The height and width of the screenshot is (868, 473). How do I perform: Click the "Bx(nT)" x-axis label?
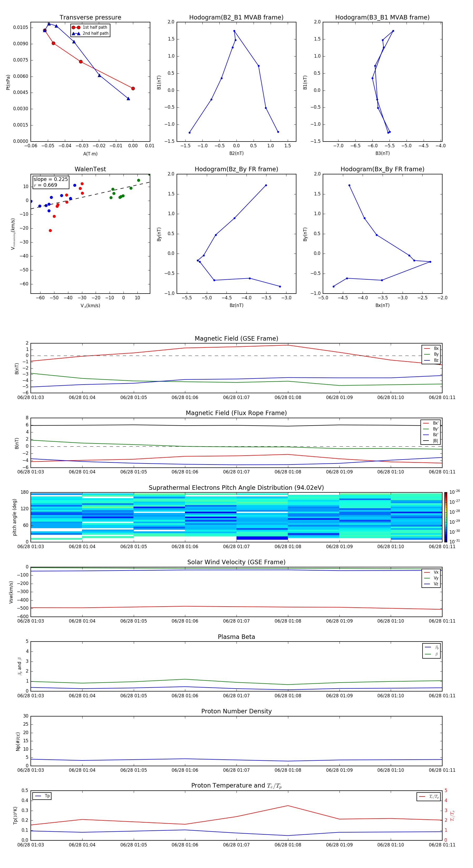pyautogui.click(x=382, y=305)
